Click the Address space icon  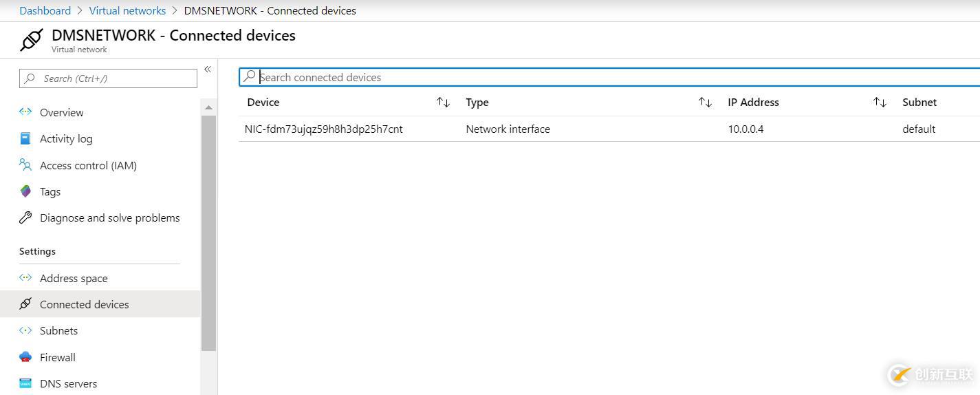(25, 278)
